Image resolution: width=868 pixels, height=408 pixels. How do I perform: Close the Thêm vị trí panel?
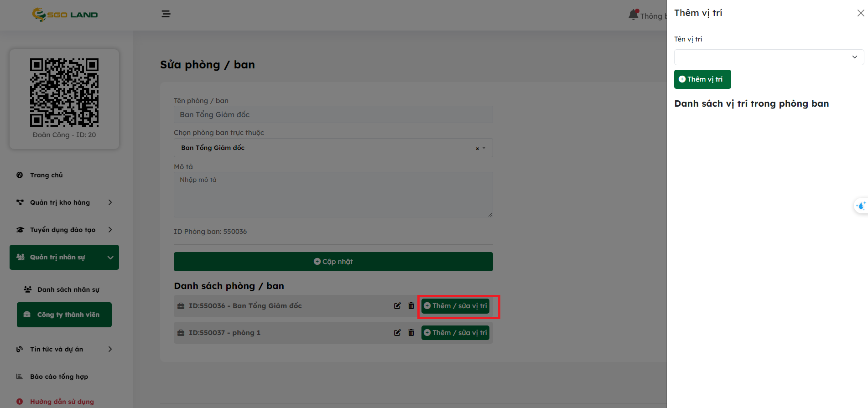pyautogui.click(x=860, y=13)
